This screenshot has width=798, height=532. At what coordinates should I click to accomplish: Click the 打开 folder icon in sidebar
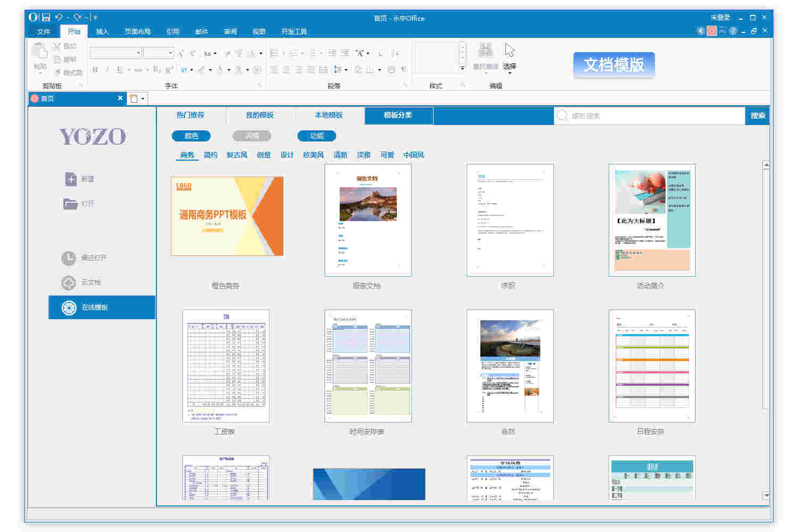point(71,204)
